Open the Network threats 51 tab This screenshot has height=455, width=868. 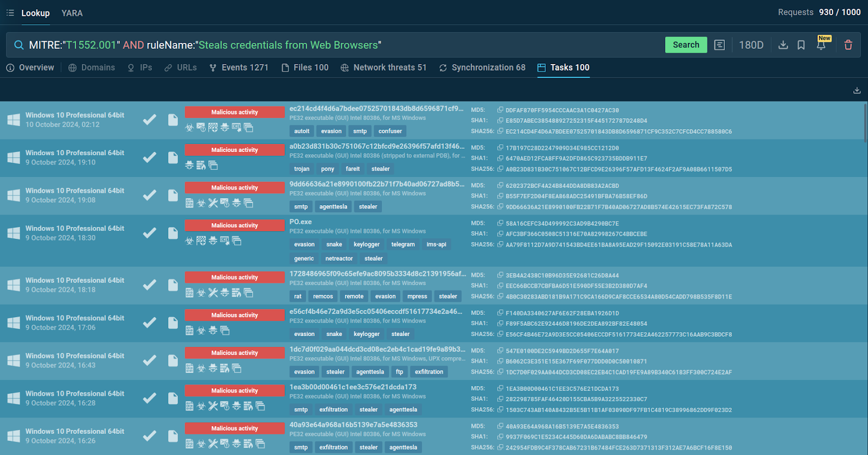(384, 68)
